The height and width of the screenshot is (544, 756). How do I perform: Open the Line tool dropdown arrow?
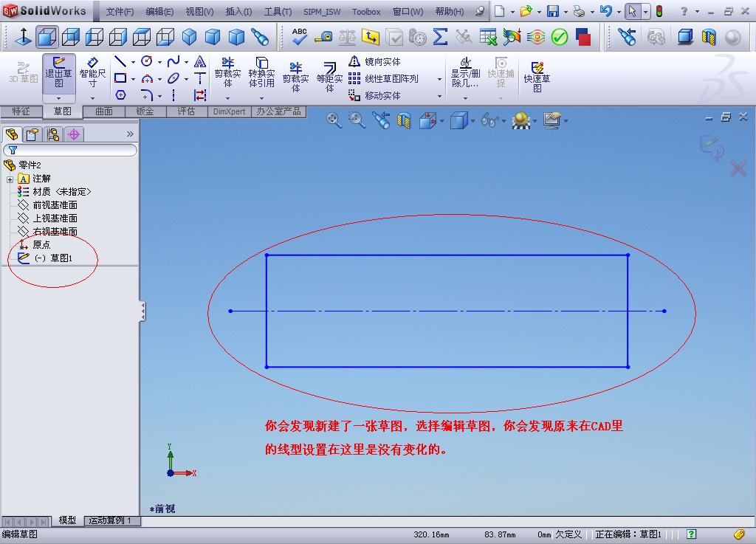(x=134, y=62)
